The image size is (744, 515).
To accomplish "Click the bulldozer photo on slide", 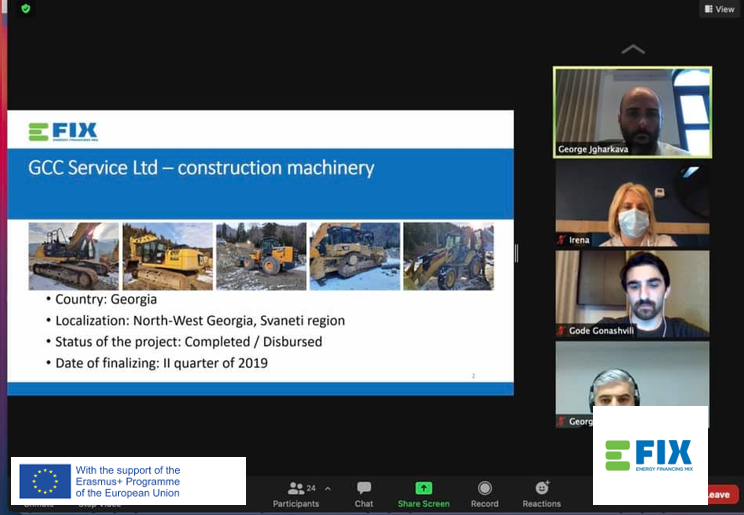I will click(x=355, y=256).
